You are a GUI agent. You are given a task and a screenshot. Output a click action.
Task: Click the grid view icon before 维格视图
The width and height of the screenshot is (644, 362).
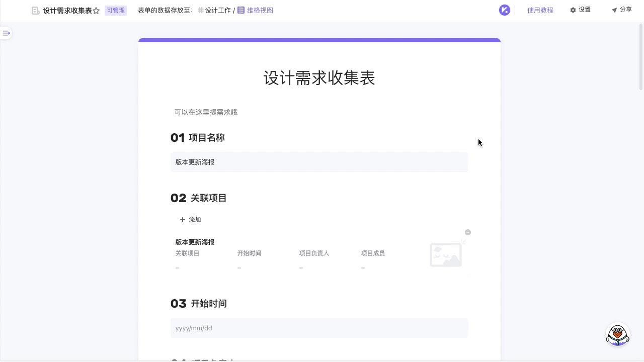241,10
